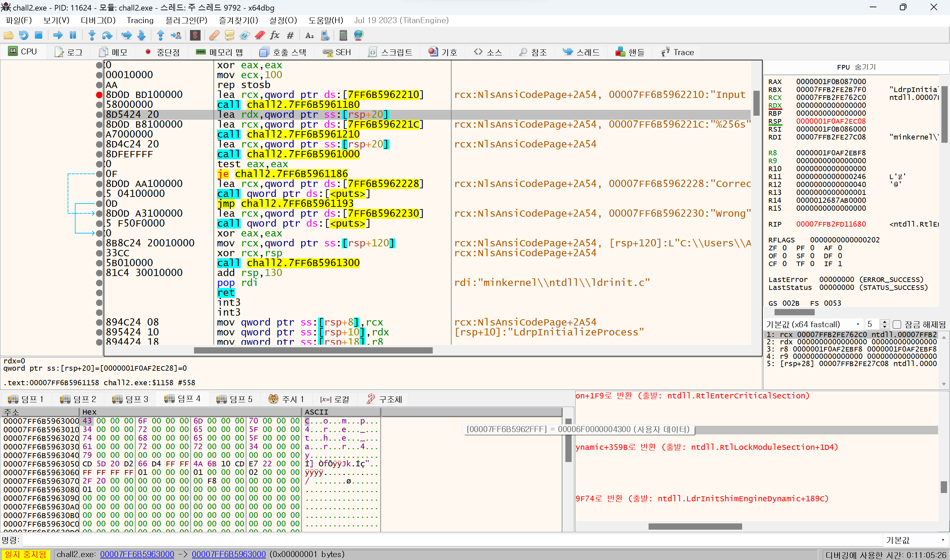Toggle breakpoint bullet beside rep stosb
The width and height of the screenshot is (950, 560).
(x=99, y=85)
